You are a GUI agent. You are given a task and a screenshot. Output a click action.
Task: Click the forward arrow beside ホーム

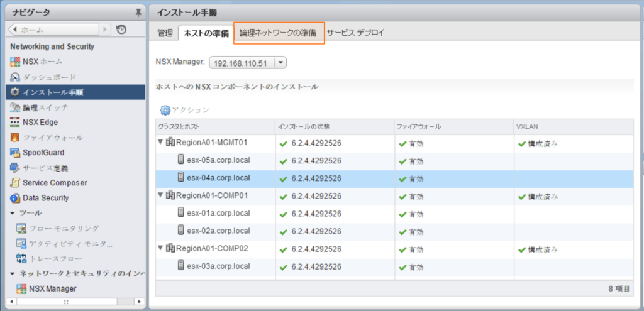(105, 30)
